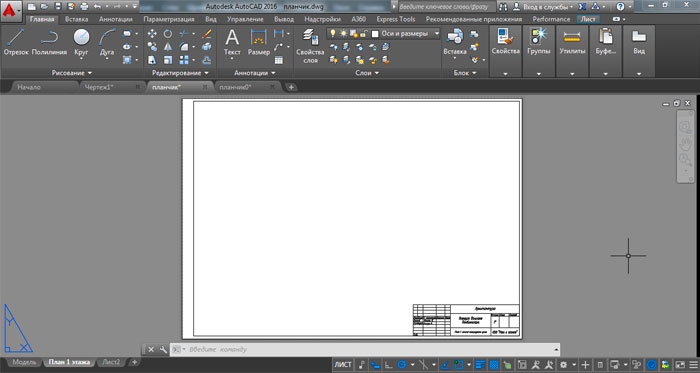Toggle ЛИСТ paper space button
The height and width of the screenshot is (373, 700).
343,365
